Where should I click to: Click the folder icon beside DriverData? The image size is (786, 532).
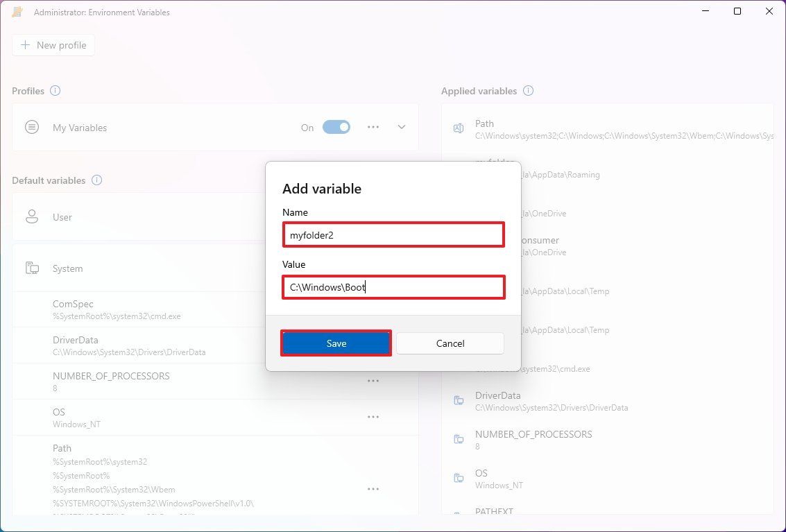click(x=458, y=400)
